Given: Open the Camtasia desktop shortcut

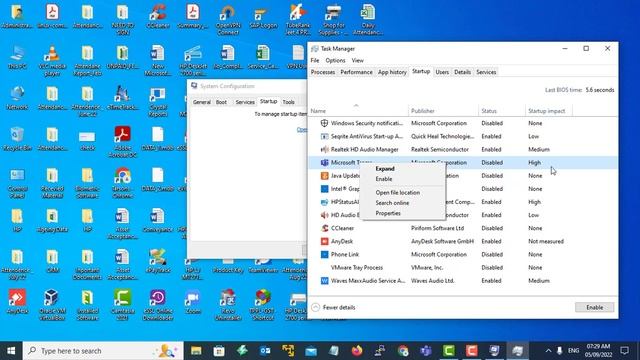Looking at the screenshot, I should tap(122, 305).
